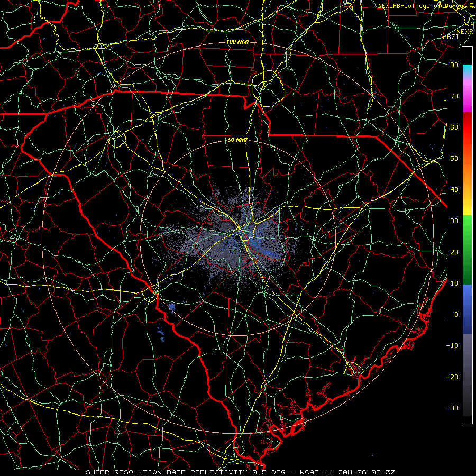476x476 pixels.
Task: Click the "30" value on the dBZ scale
Action: [x=454, y=221]
